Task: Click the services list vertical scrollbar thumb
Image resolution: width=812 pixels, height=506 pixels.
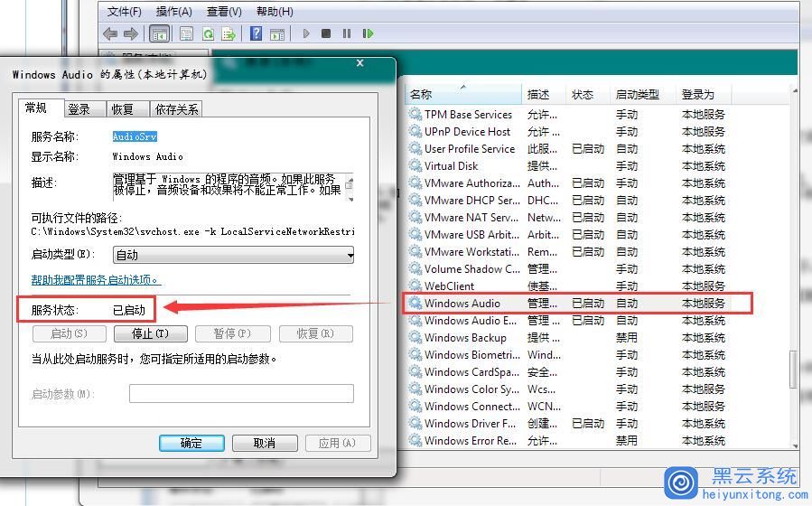Action: pos(793,369)
